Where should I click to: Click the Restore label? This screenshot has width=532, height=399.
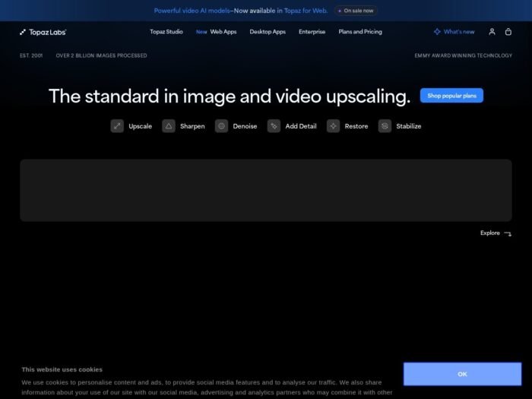(356, 126)
